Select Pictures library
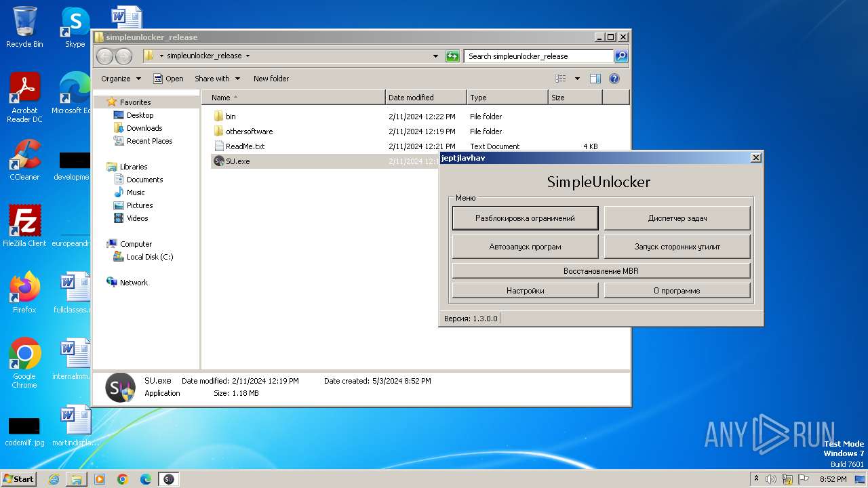The width and height of the screenshot is (868, 488). (140, 205)
